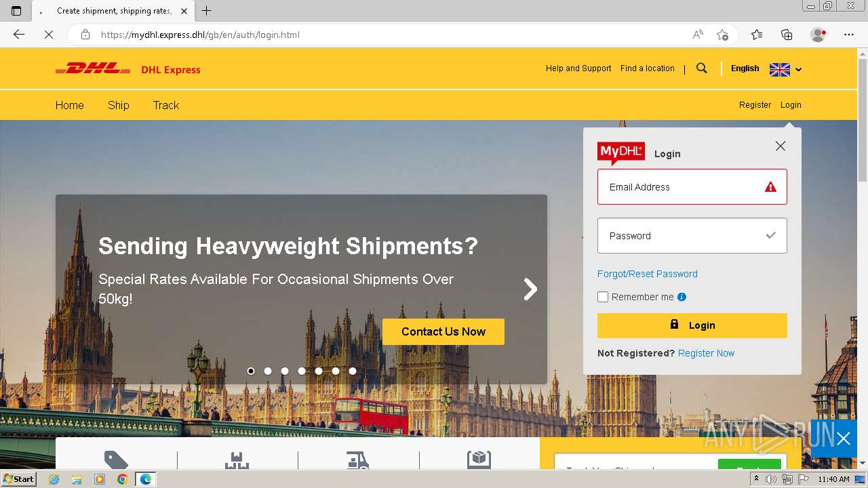Select third carousel slide dot
This screenshot has width=868, height=488.
point(285,371)
